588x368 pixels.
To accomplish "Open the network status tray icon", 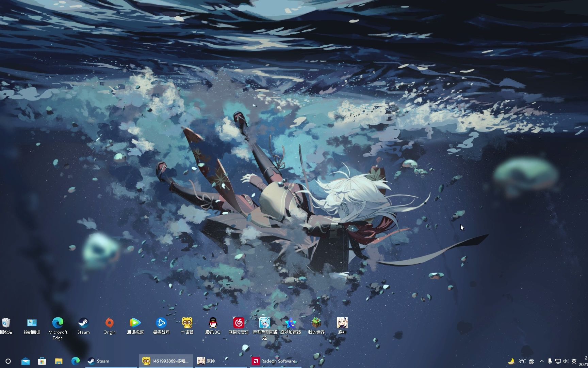I will (x=558, y=361).
